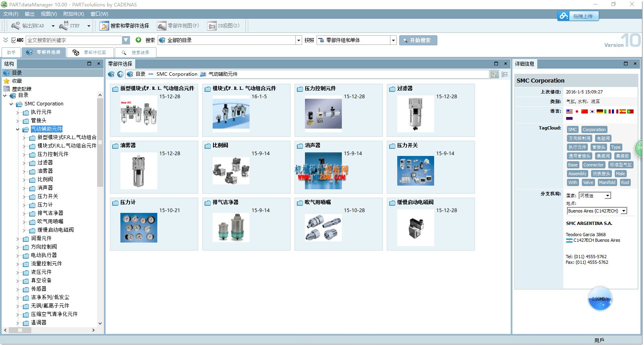Image resolution: width=644 pixels, height=346 pixels.
Task: Click the Corporation tag in TagCloud
Action: coord(594,129)
